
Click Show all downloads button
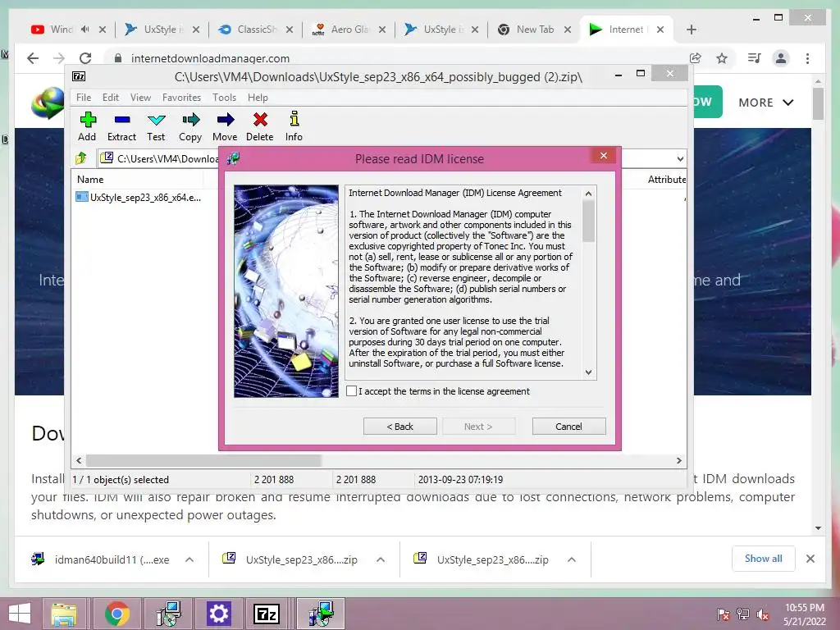click(x=764, y=559)
